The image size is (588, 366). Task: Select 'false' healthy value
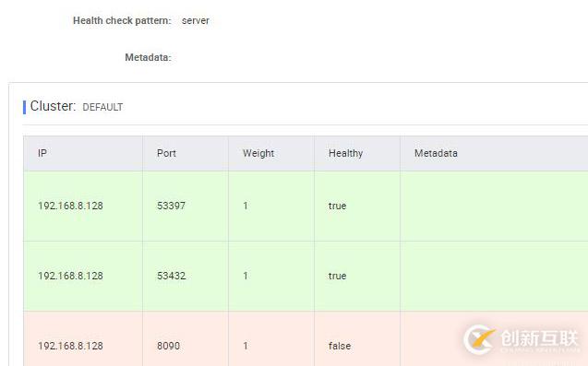coord(340,346)
